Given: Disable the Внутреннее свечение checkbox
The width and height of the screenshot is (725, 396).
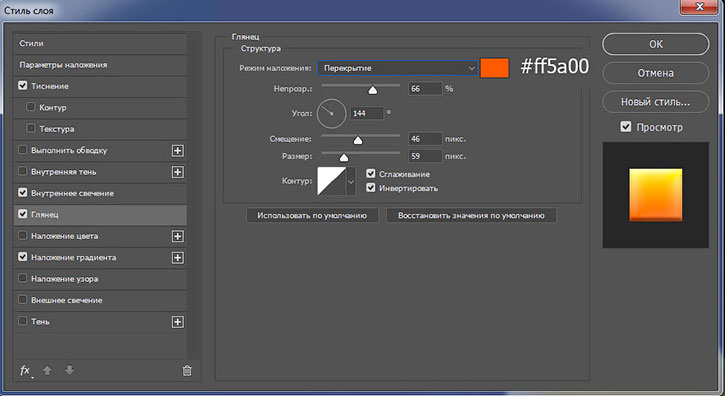Looking at the screenshot, I should pos(23,192).
